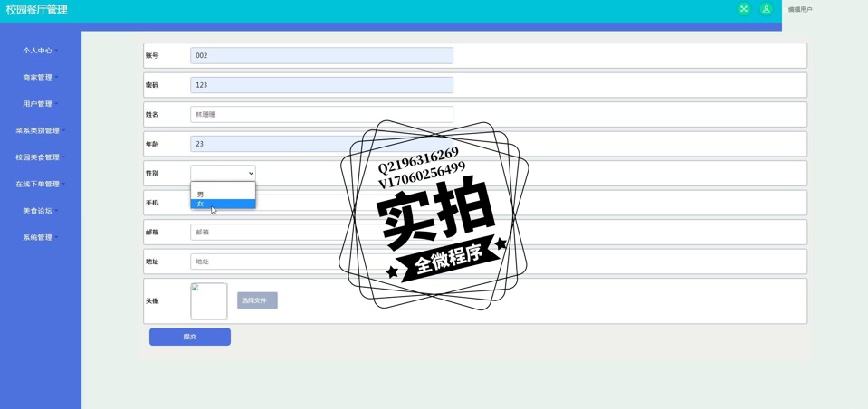Click the avatar image placeholder thumbnail
868x409 pixels.
209,301
